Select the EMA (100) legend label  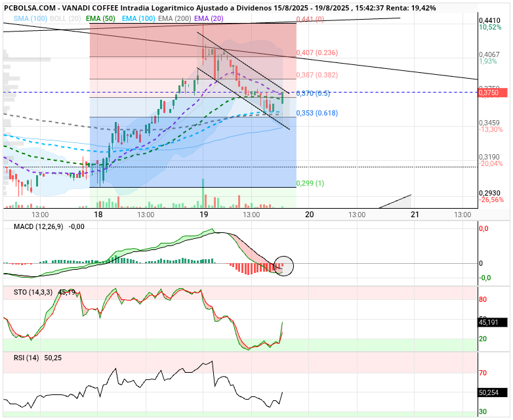139,18
